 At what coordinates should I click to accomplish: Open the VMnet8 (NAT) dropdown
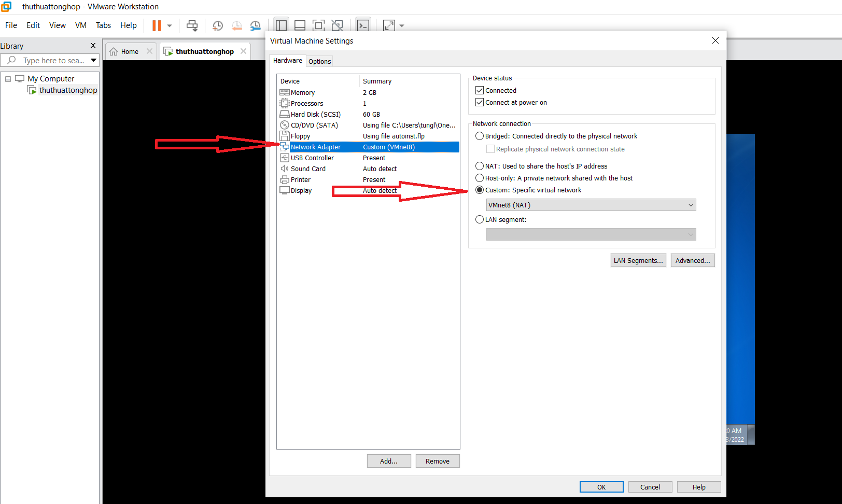pyautogui.click(x=591, y=205)
